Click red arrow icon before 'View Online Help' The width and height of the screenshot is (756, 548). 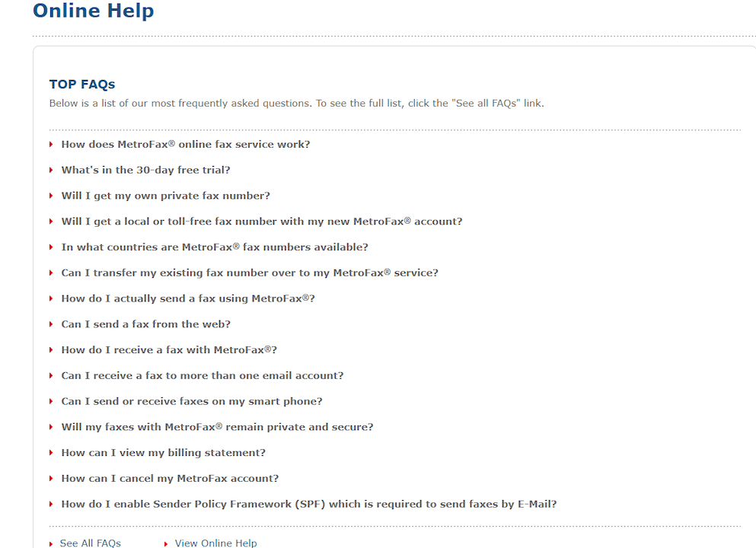(x=167, y=543)
